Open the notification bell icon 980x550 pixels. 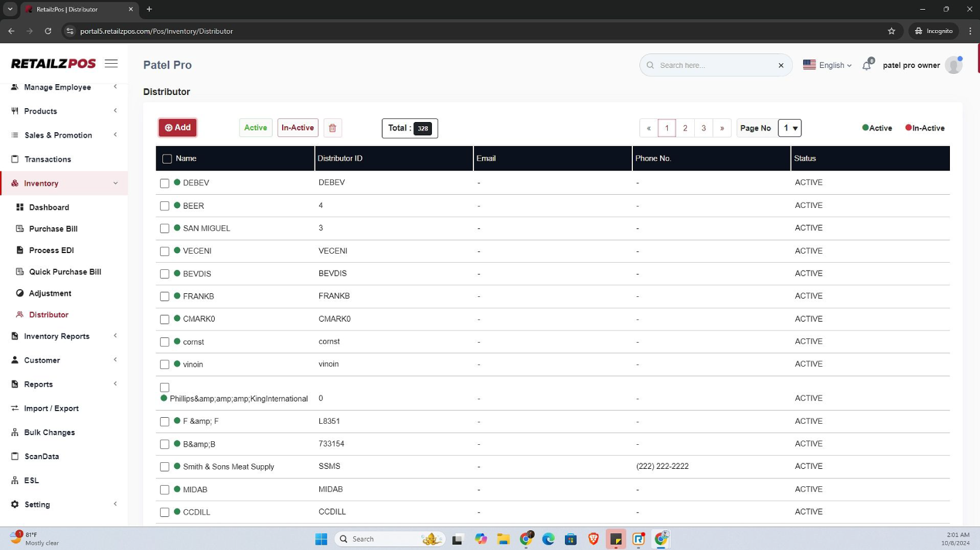click(x=866, y=66)
